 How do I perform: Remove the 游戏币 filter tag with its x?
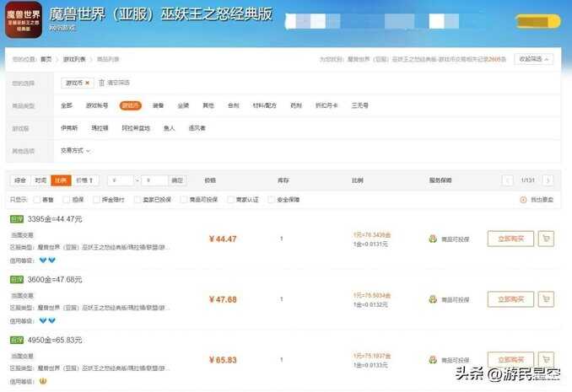pyautogui.click(x=87, y=83)
